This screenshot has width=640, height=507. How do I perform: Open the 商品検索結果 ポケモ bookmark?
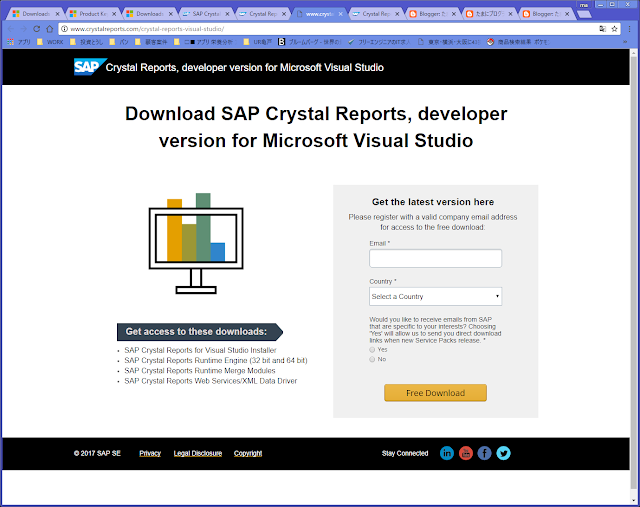click(518, 42)
